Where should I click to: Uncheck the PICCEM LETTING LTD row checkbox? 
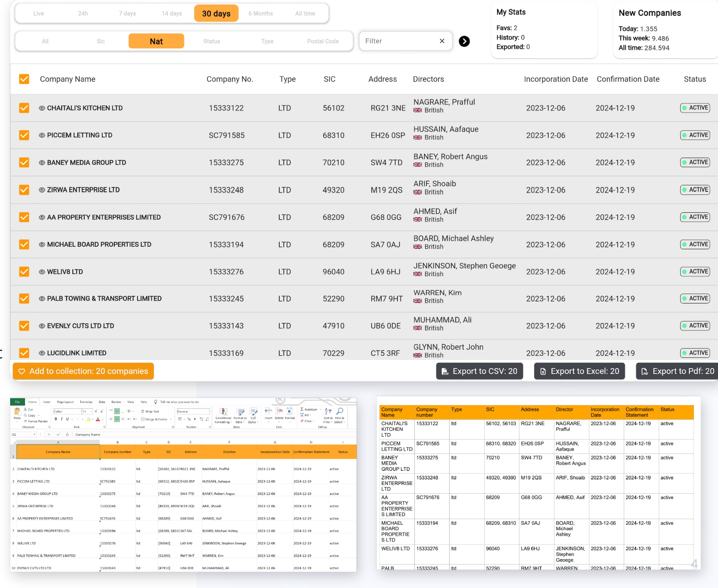click(x=24, y=135)
